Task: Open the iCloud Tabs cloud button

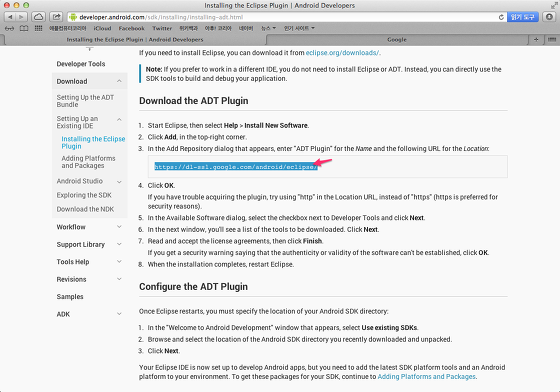Action: click(39, 17)
